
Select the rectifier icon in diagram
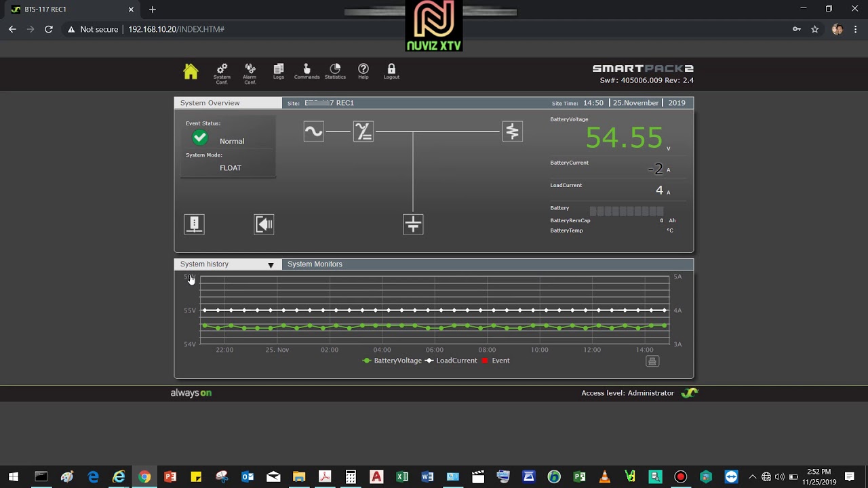(363, 131)
